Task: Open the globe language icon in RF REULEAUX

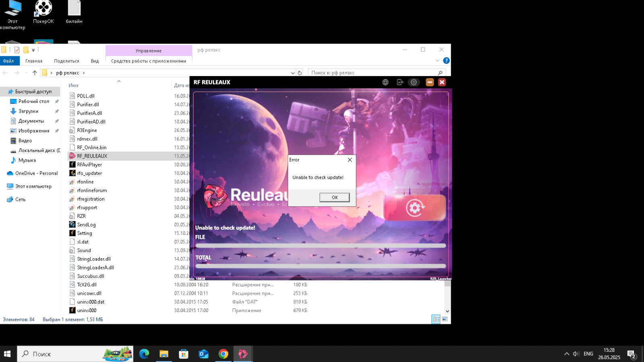Action: coord(386,82)
